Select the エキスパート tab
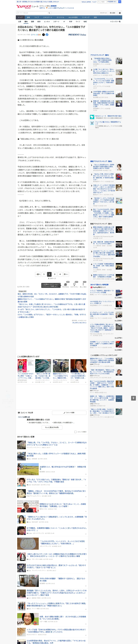This screenshot has width=138, height=644. [x=48, y=17]
